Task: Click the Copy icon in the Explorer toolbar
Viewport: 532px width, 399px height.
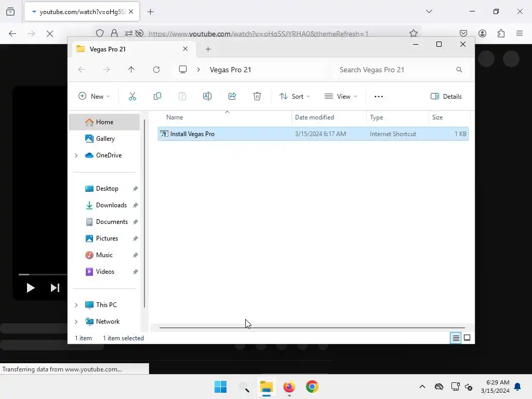Action: [x=157, y=96]
